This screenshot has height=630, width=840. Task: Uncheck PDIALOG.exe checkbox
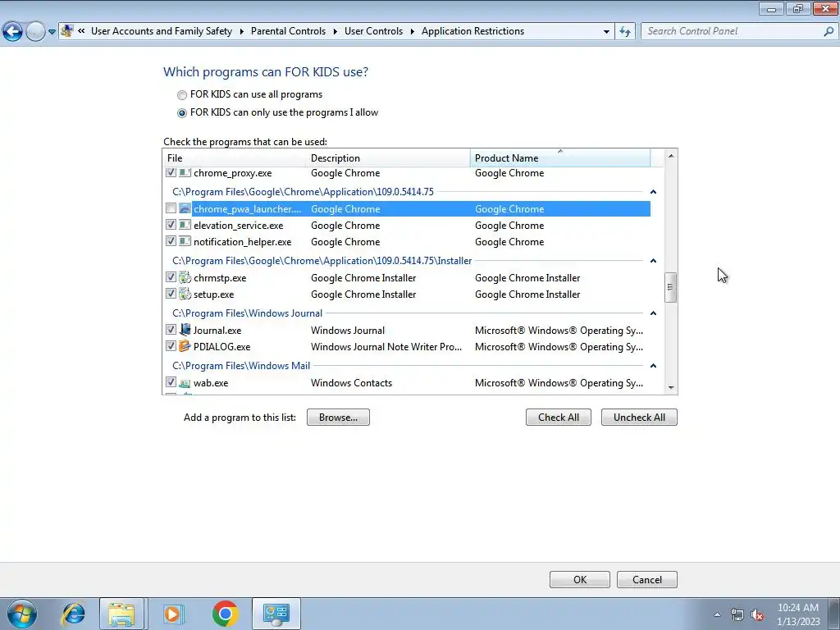(x=171, y=346)
